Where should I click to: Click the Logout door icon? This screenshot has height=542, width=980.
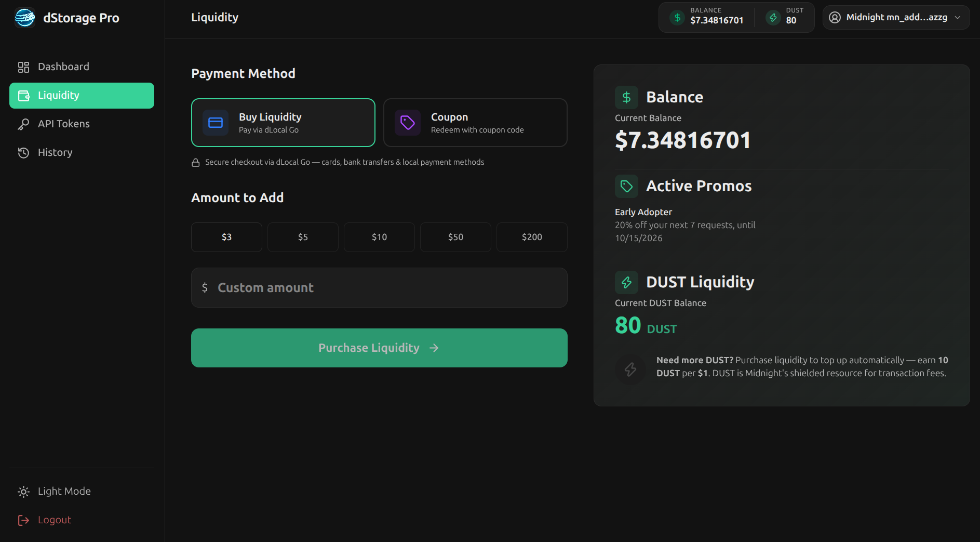click(23, 520)
